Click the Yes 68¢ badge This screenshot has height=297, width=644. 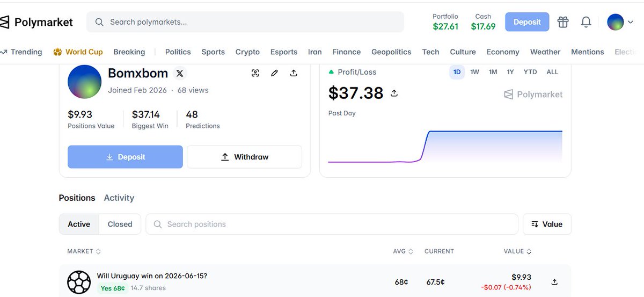pyautogui.click(x=113, y=288)
